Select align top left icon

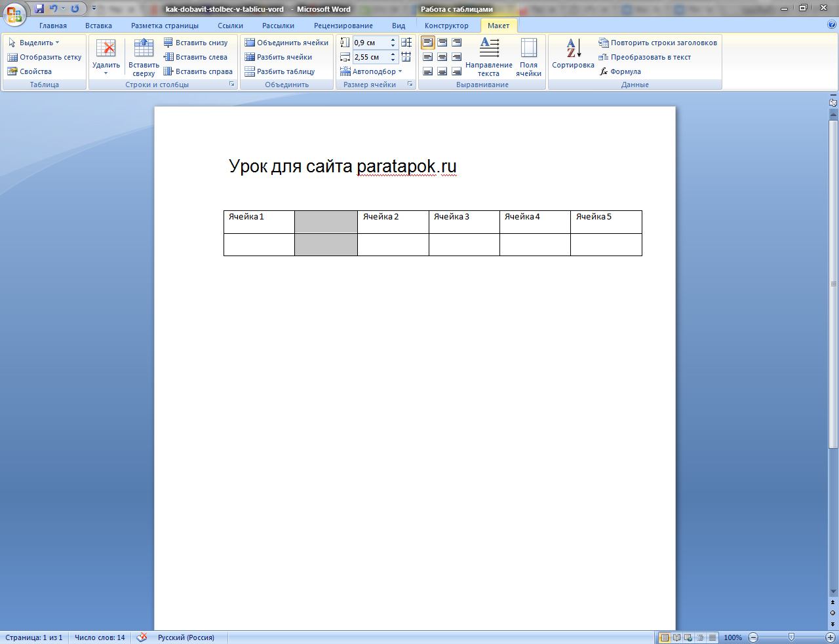point(427,43)
